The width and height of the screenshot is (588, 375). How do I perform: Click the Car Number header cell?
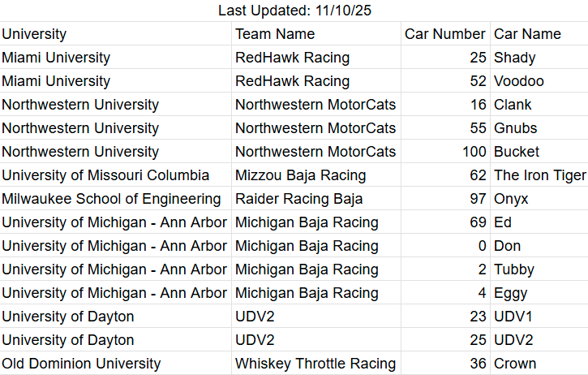point(445,34)
